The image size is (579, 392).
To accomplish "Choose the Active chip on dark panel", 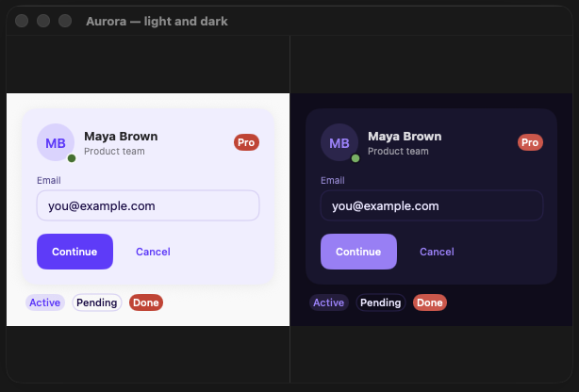I will pyautogui.click(x=329, y=302).
